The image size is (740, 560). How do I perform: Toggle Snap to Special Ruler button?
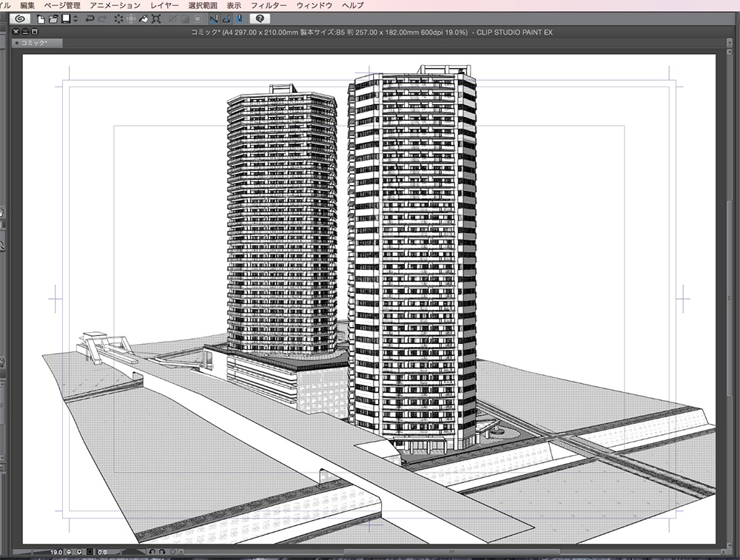227,18
